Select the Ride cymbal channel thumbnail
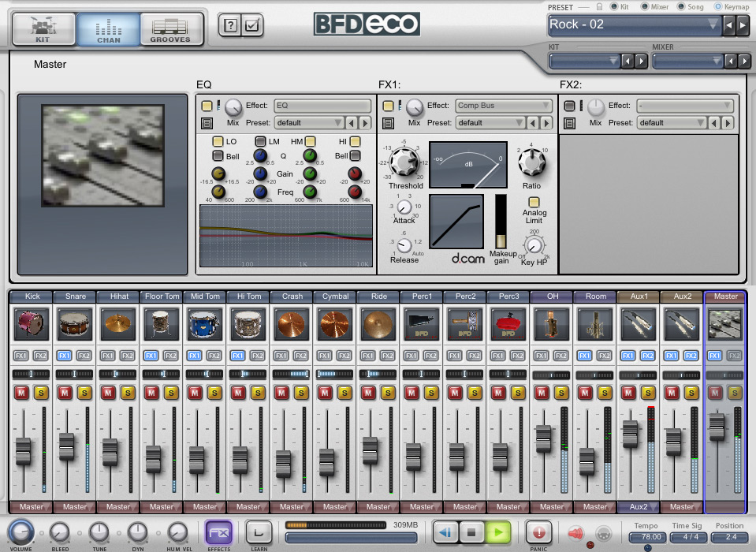756x552 pixels. 378,323
